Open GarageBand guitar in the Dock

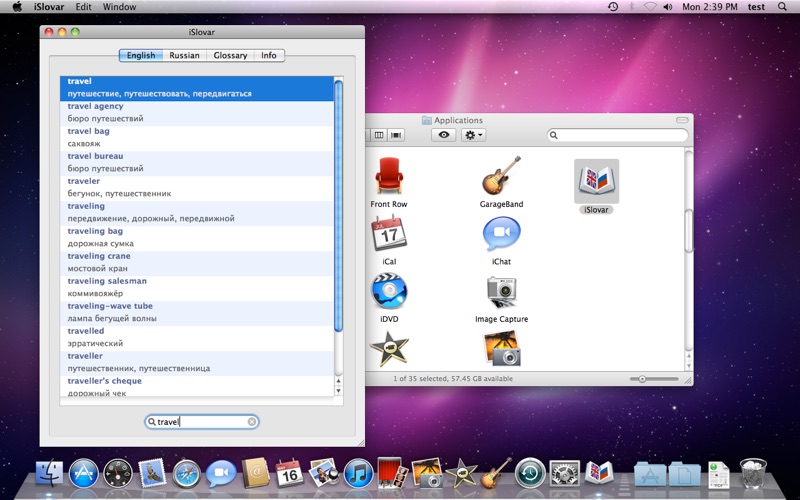coord(495,472)
